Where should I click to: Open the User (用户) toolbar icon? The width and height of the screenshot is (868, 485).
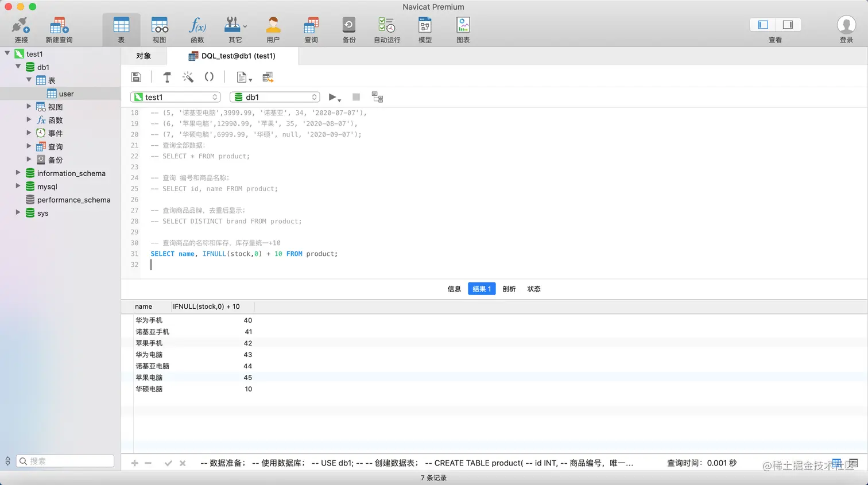[x=273, y=30]
